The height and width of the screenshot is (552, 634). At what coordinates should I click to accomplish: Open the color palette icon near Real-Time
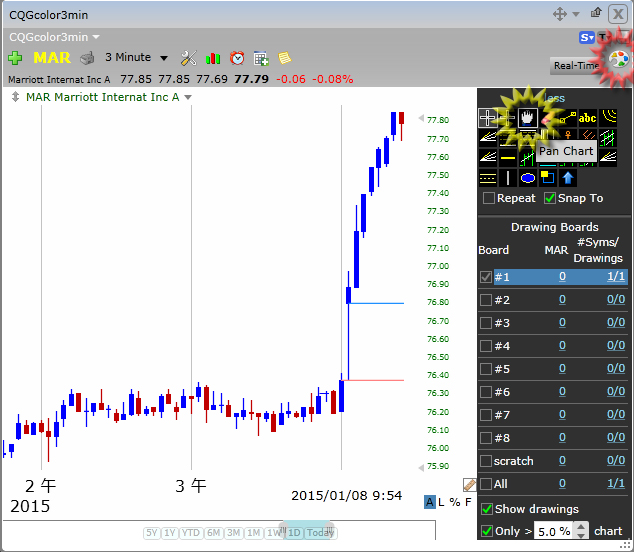pos(619,59)
